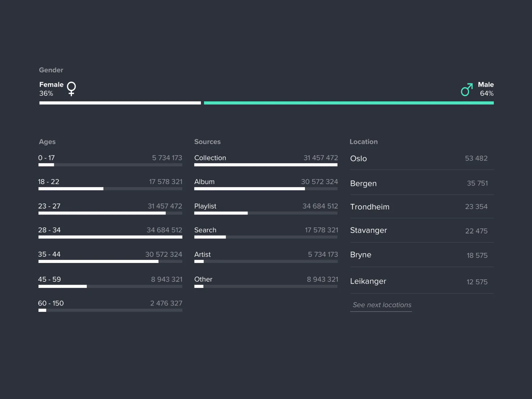The image size is (532, 399).
Task: Select the 0 - 17 age group bar
Action: (110, 165)
